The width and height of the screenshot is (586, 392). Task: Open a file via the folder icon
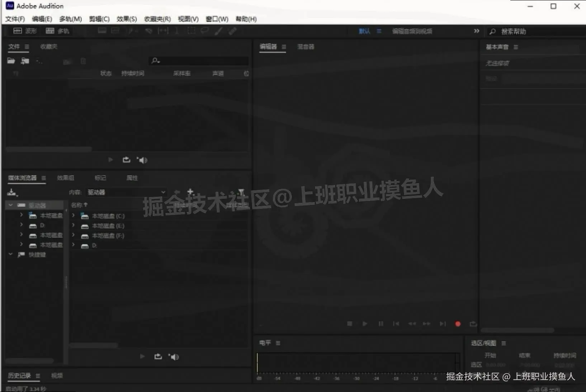coord(11,61)
